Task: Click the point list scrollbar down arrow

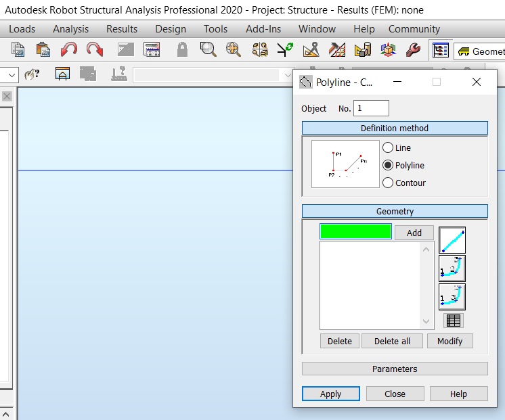Action: click(426, 321)
